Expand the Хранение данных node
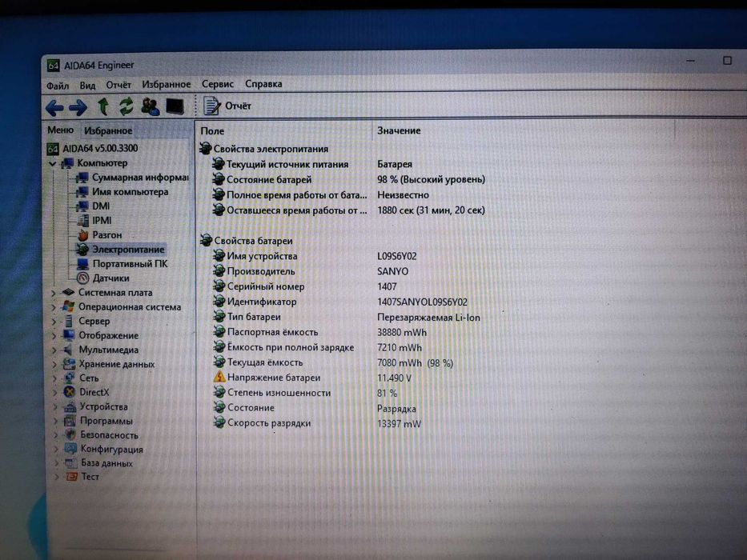The width and height of the screenshot is (747, 560). point(54,364)
